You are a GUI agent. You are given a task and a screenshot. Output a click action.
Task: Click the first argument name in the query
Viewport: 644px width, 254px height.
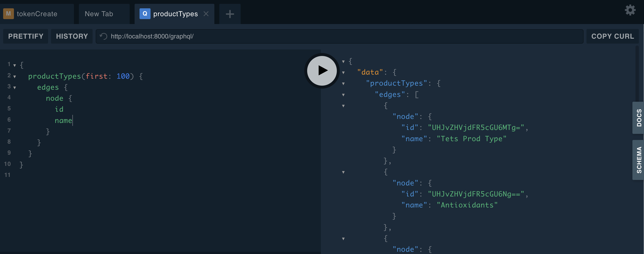coord(96,76)
